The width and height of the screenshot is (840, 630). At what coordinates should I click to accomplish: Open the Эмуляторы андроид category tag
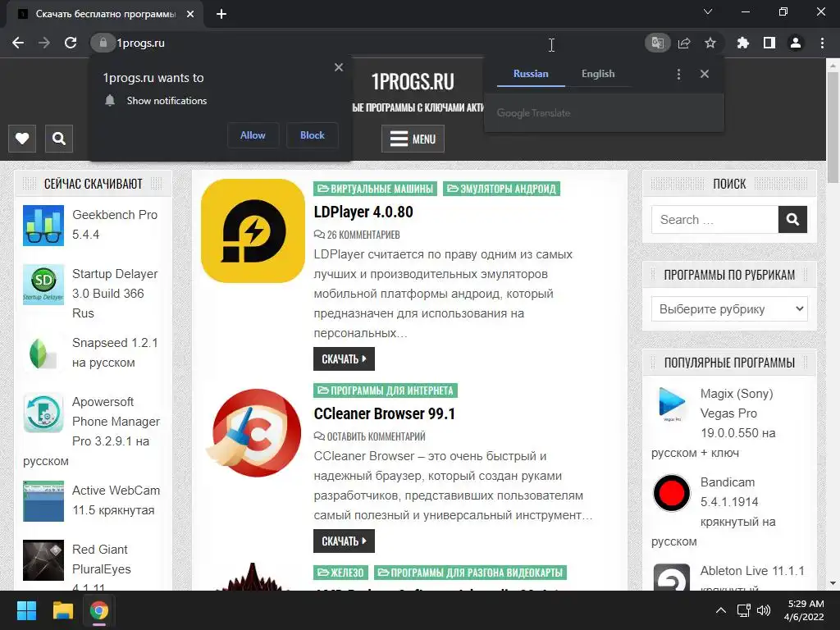pyautogui.click(x=501, y=189)
